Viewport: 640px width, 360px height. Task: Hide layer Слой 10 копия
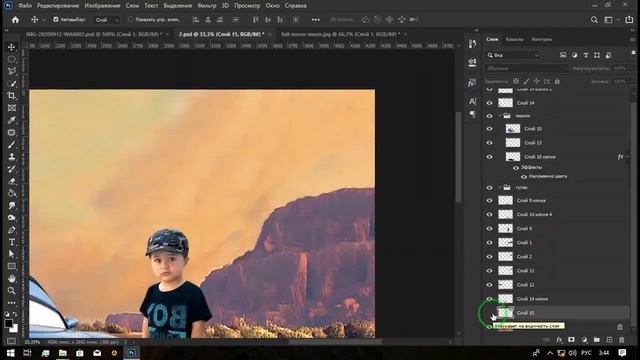point(489,157)
